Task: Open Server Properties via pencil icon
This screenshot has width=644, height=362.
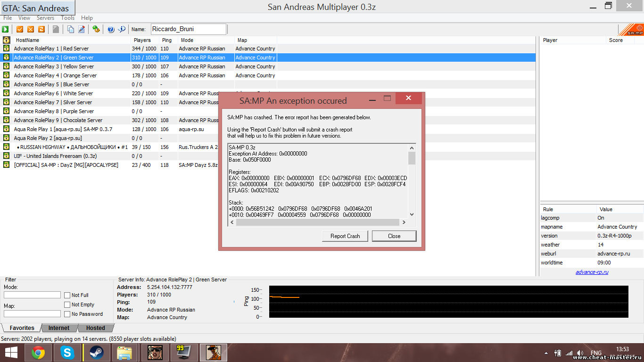Action: tap(82, 29)
